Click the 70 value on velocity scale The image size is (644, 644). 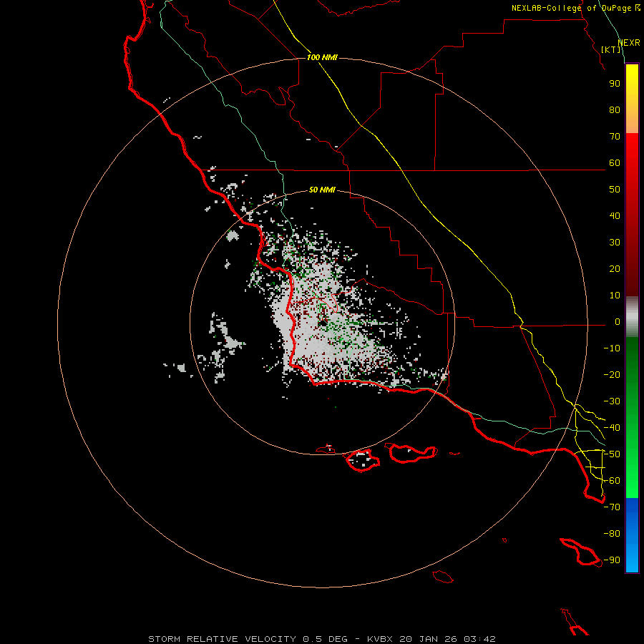[615, 137]
